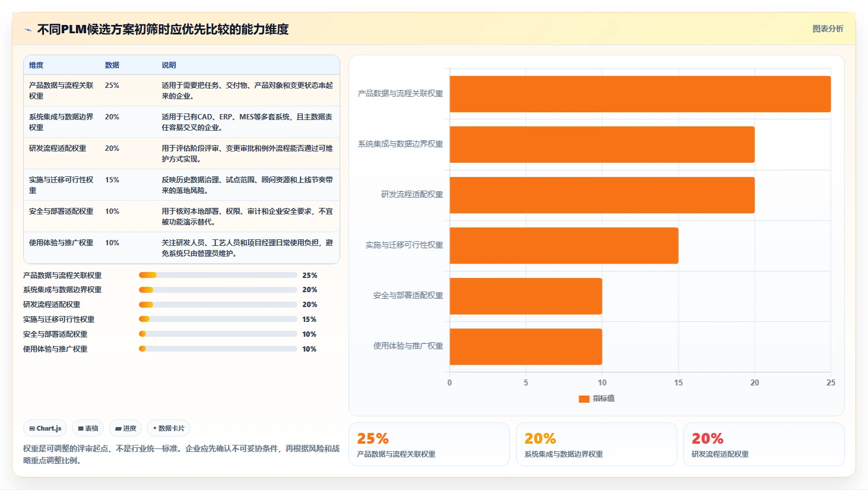
Task: Click the footnote text starting 权重是可调整的评审起点
Action: (x=182, y=454)
